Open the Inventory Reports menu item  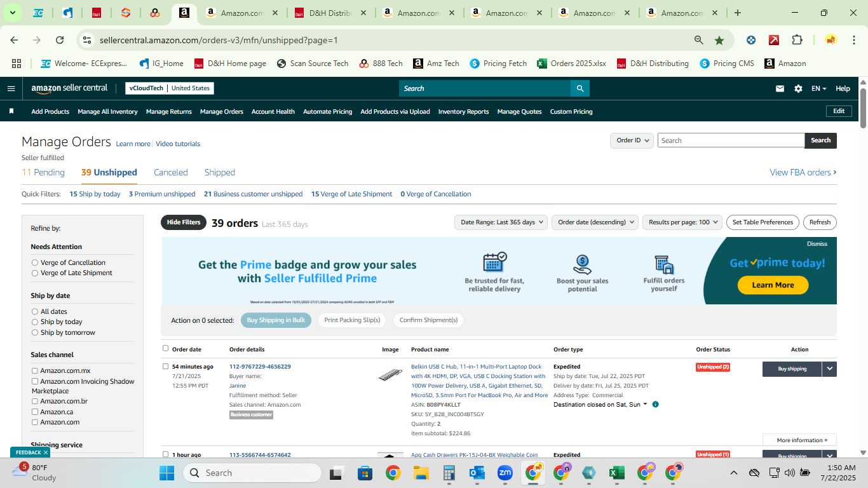463,111
